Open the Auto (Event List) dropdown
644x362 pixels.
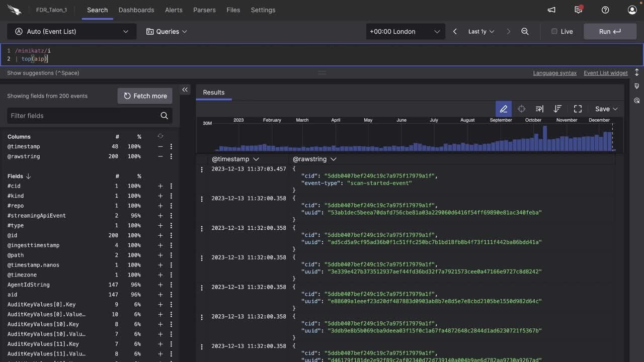tap(71, 31)
